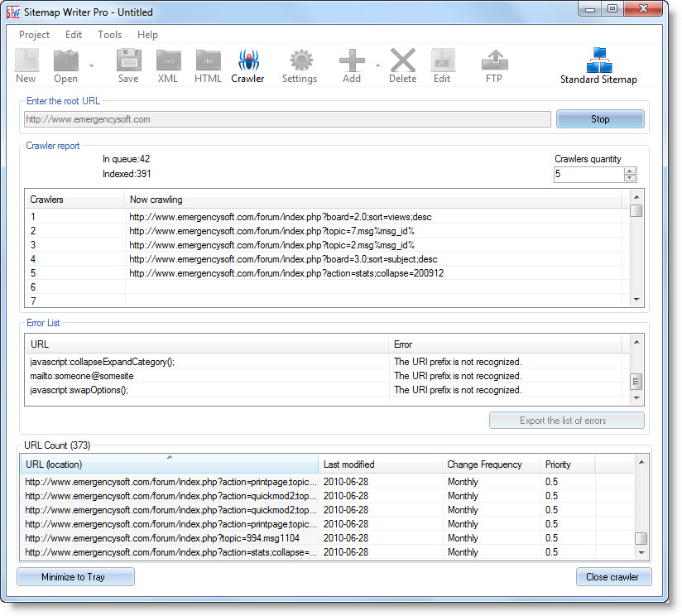Select the Standard Sitemap icon
682x616 pixels.
coord(599,60)
